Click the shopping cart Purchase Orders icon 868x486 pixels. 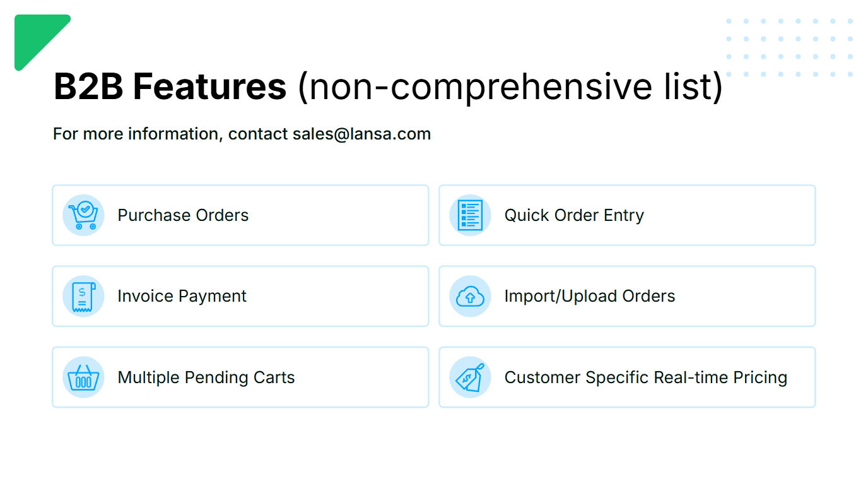tap(83, 215)
